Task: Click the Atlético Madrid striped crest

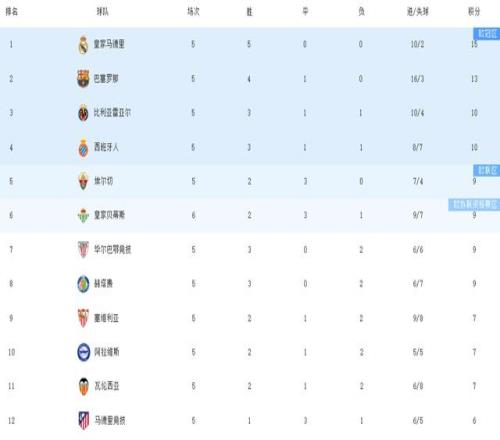Action: [x=83, y=421]
